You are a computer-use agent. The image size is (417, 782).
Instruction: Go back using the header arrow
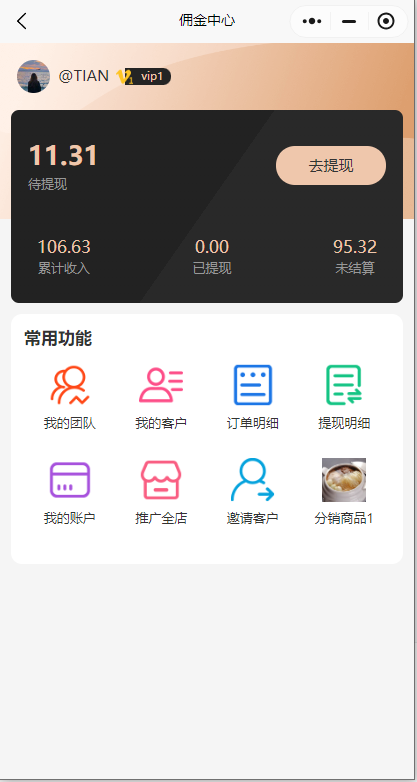(21, 21)
